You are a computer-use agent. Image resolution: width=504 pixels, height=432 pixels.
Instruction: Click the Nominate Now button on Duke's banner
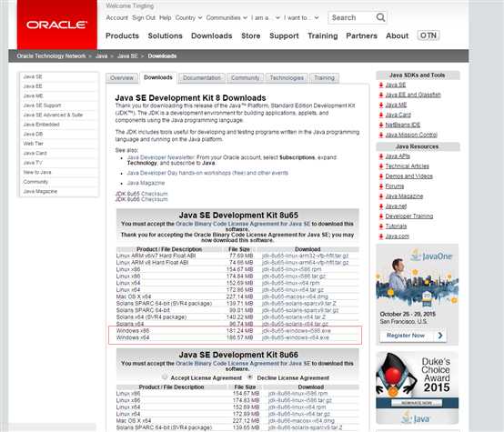coord(417,403)
